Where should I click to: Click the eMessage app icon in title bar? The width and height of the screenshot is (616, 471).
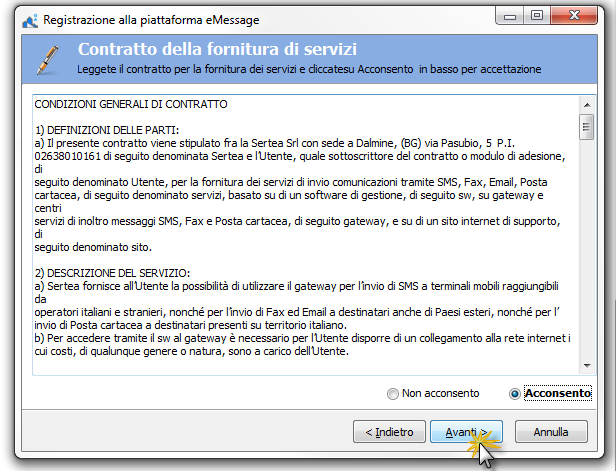pyautogui.click(x=30, y=20)
